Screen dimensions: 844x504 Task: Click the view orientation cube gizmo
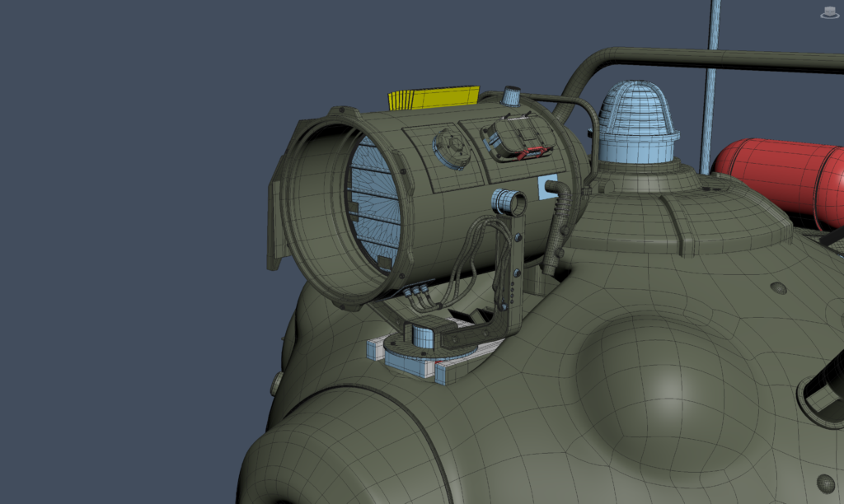point(831,11)
